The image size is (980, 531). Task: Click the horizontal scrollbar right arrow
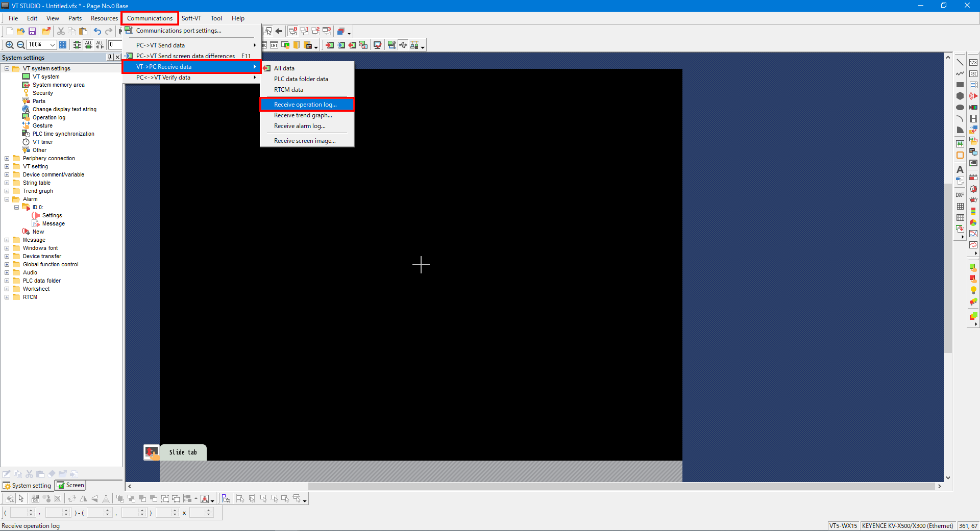pyautogui.click(x=939, y=486)
